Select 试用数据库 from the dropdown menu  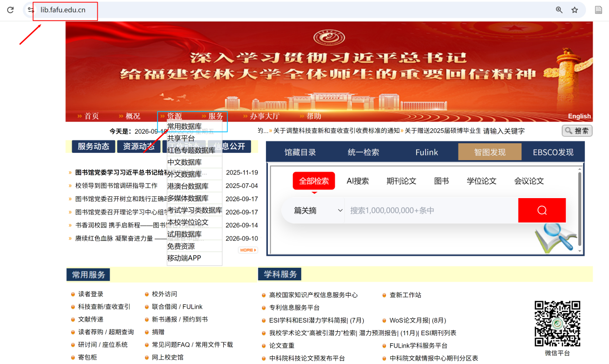194,234
